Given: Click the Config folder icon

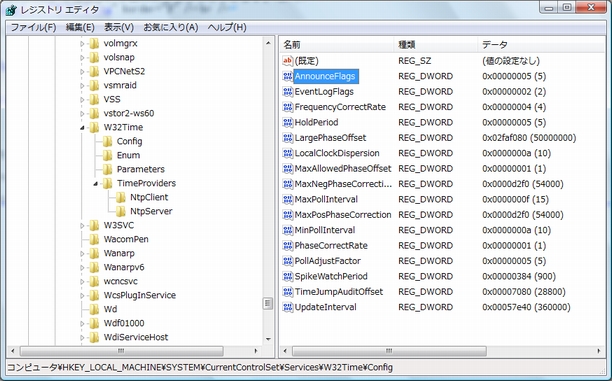Looking at the screenshot, I should click(107, 141).
